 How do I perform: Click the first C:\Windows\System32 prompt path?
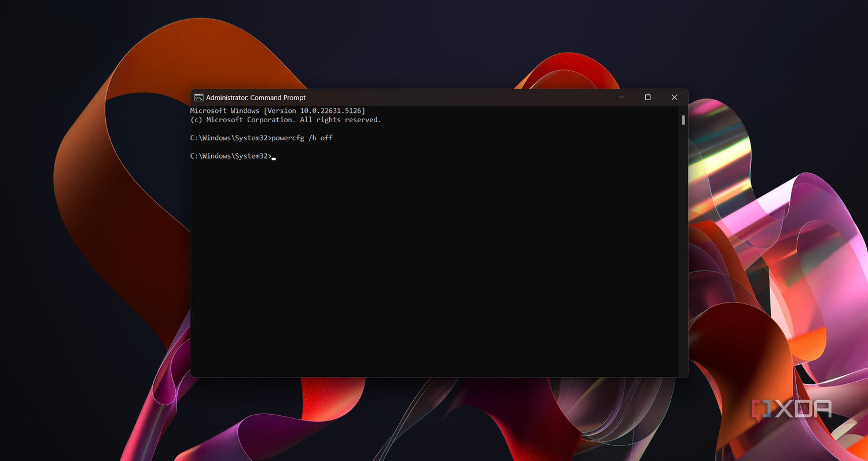(229, 138)
